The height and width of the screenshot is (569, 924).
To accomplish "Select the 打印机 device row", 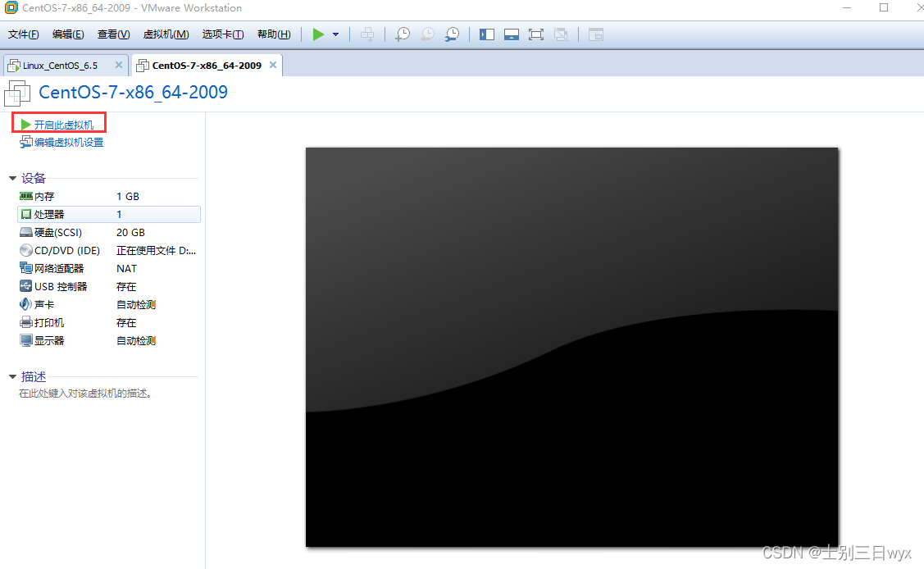I will point(109,323).
